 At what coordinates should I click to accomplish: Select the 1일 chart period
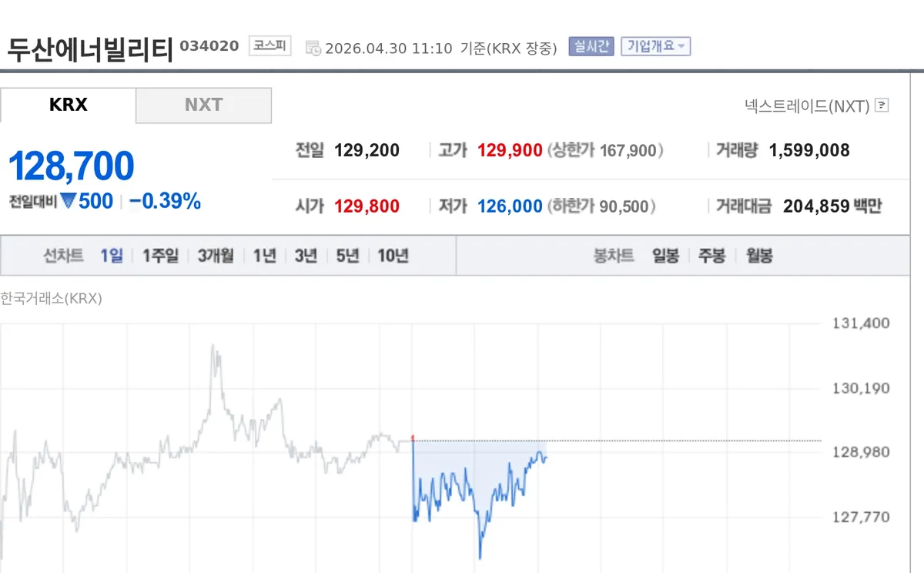(x=111, y=256)
